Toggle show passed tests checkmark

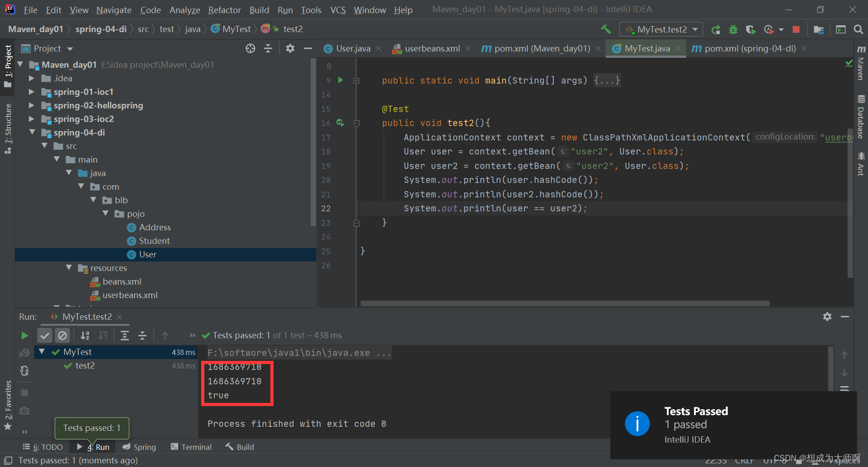[45, 336]
